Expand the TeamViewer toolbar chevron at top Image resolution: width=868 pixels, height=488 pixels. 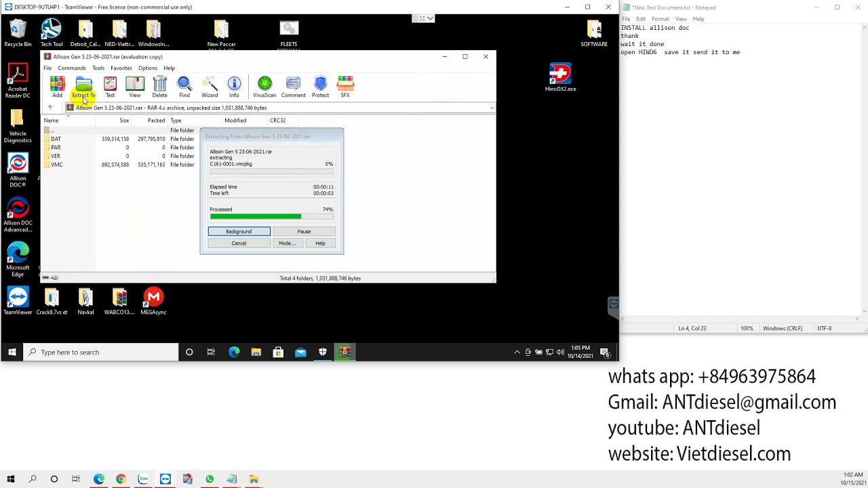coord(430,18)
